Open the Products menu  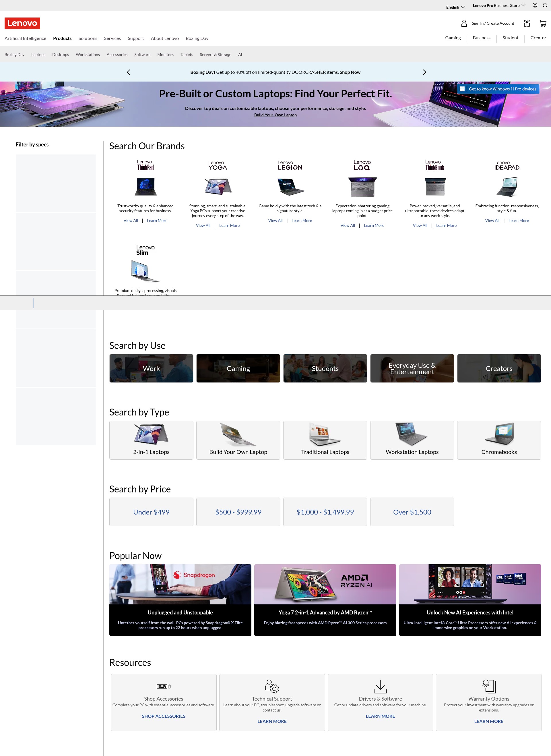[62, 38]
